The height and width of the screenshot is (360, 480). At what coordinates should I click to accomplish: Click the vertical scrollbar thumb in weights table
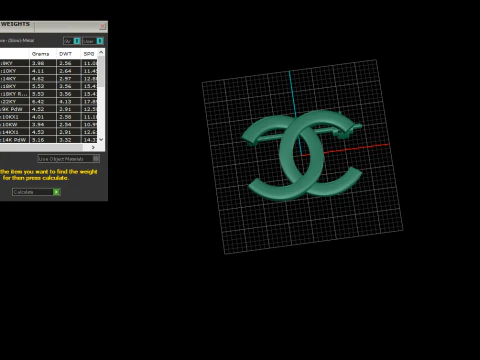tap(101, 72)
